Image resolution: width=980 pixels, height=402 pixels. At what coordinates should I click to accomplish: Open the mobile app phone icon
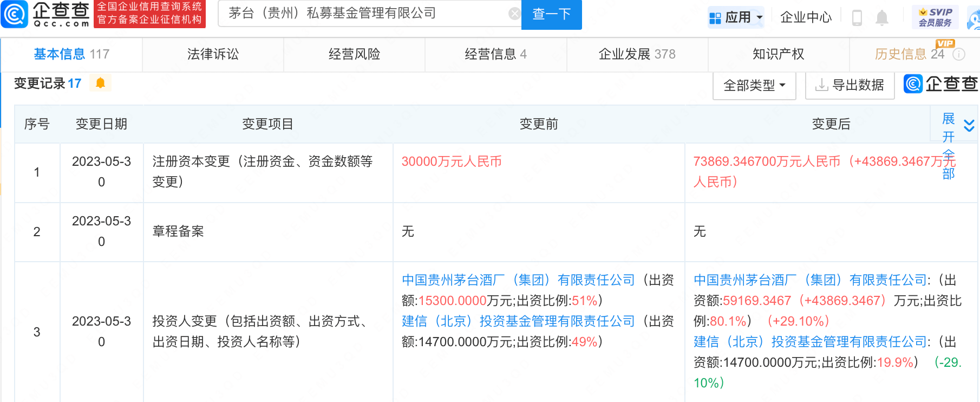[857, 18]
